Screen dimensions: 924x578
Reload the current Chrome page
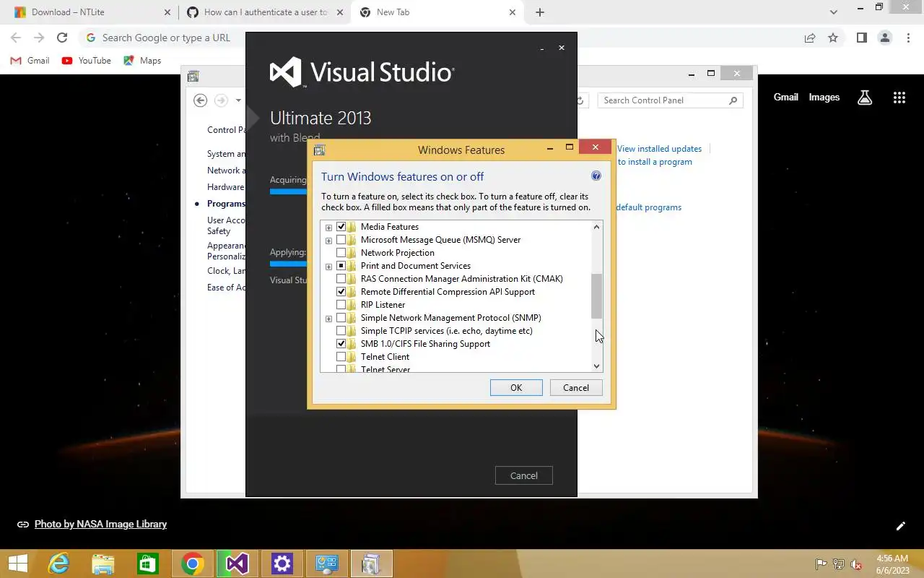point(62,38)
